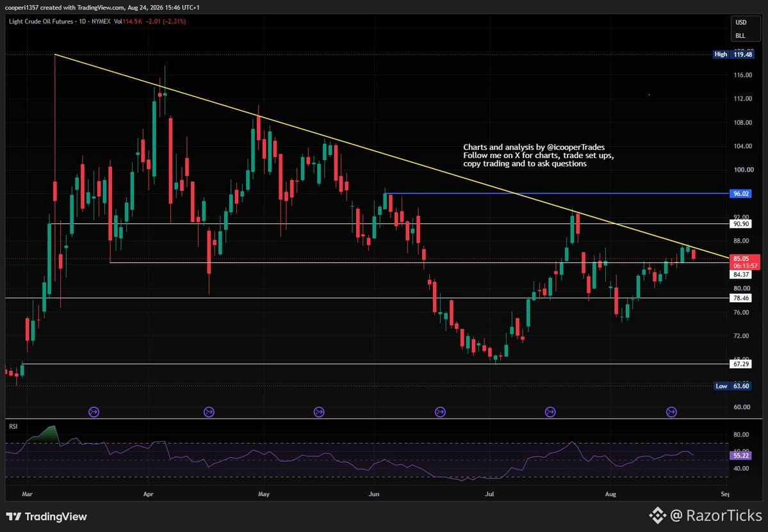
Task: Click the RSI 80.00 scale label
Action: tap(742, 435)
